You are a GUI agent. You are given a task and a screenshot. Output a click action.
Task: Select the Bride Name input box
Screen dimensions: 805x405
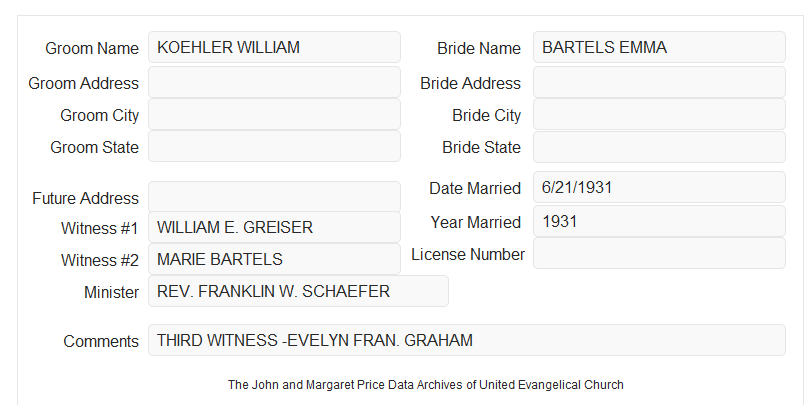click(659, 47)
